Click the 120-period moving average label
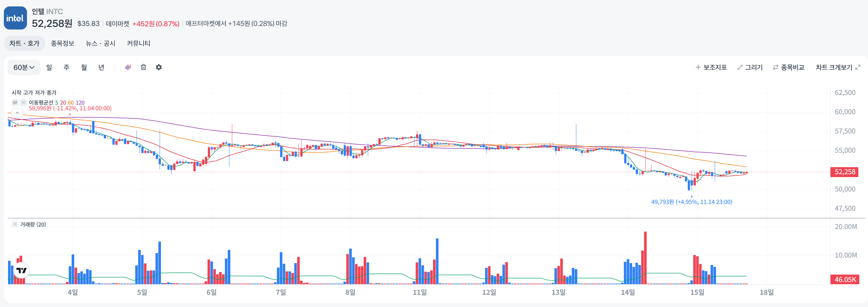868x307 pixels. click(80, 103)
